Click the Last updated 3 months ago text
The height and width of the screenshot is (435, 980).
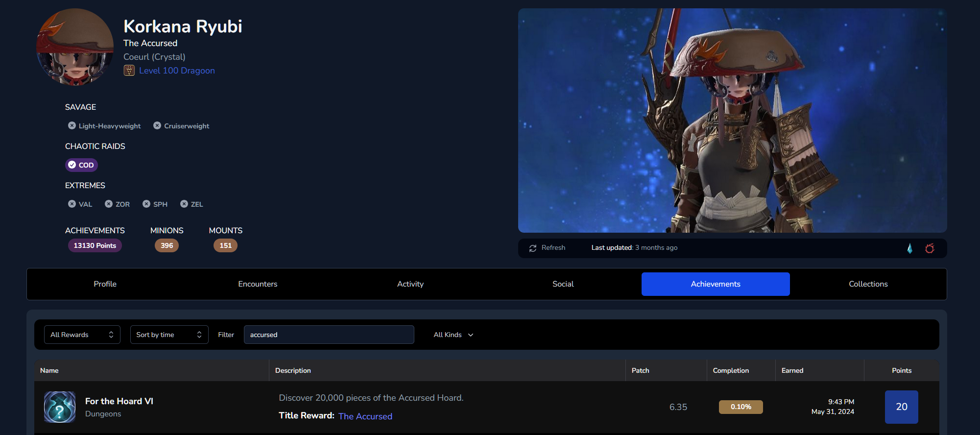(634, 248)
